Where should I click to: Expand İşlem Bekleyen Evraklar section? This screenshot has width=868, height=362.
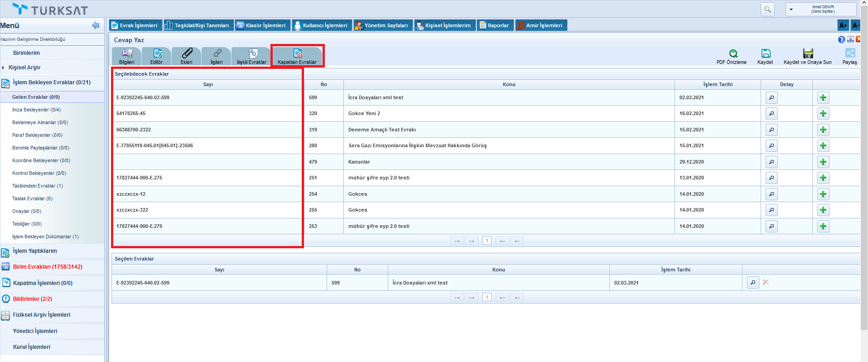52,82
